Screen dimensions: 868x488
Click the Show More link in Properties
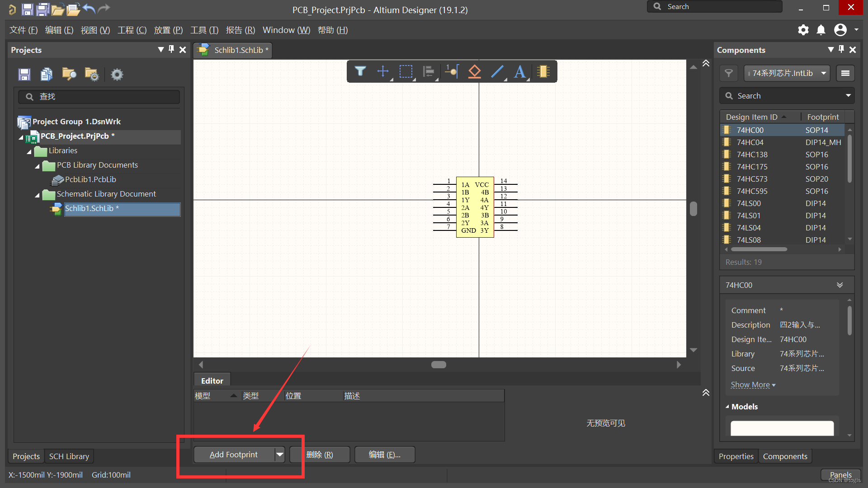[750, 385]
